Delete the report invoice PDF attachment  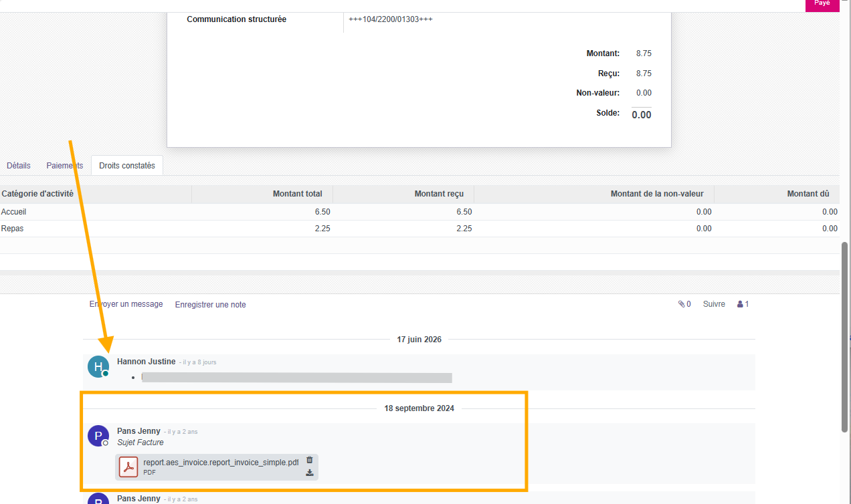coord(309,460)
